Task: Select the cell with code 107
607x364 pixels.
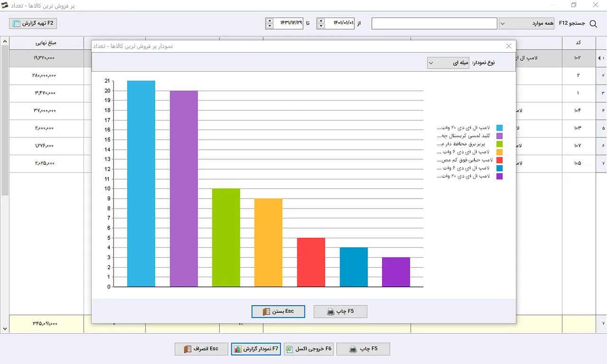Action: 578,146
